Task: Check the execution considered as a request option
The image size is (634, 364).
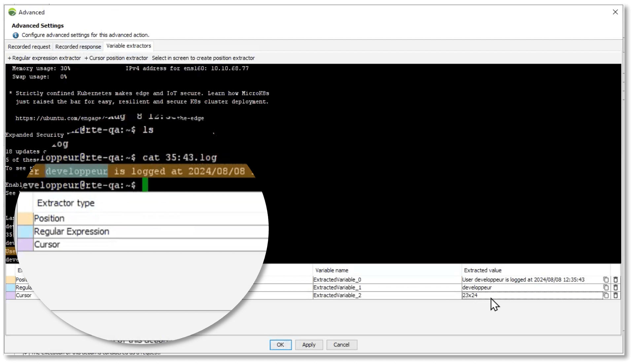Action: point(26,353)
